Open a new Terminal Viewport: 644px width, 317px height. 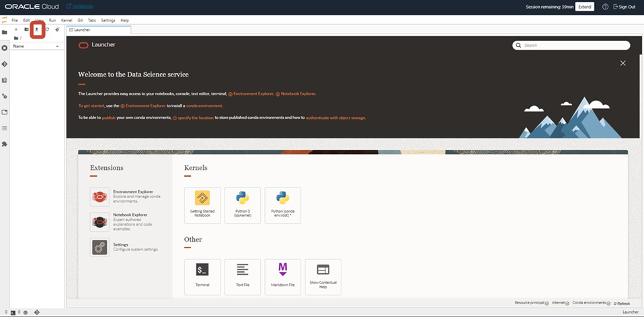coord(202,277)
